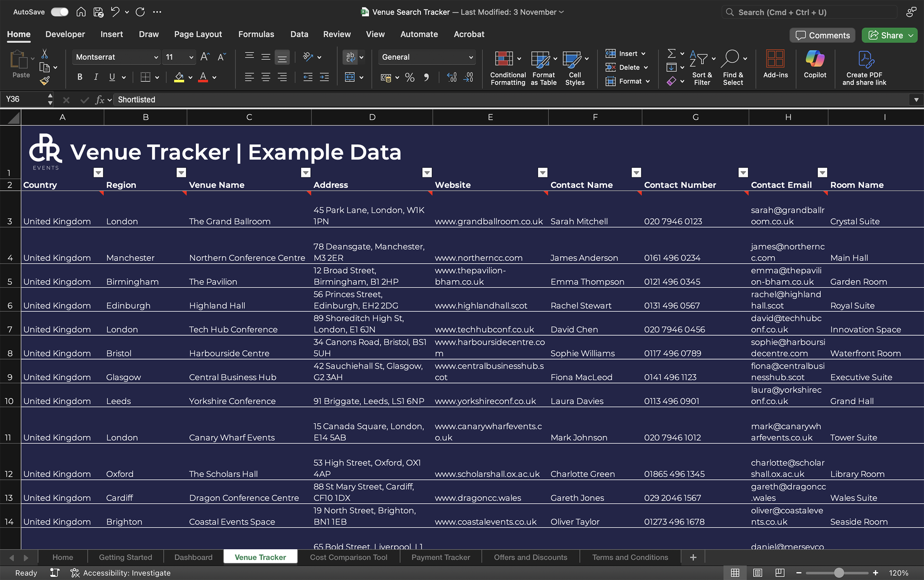The image size is (924, 580).
Task: Toggle bold formatting
Action: click(80, 77)
